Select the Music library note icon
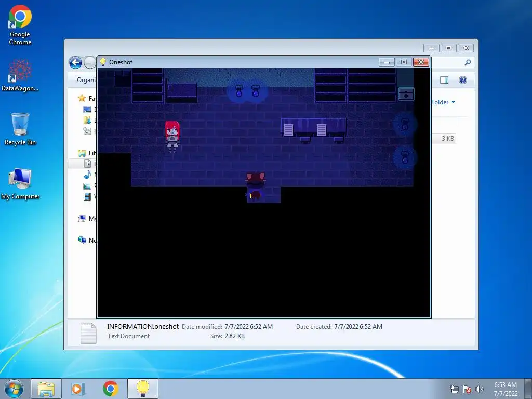 click(x=87, y=175)
